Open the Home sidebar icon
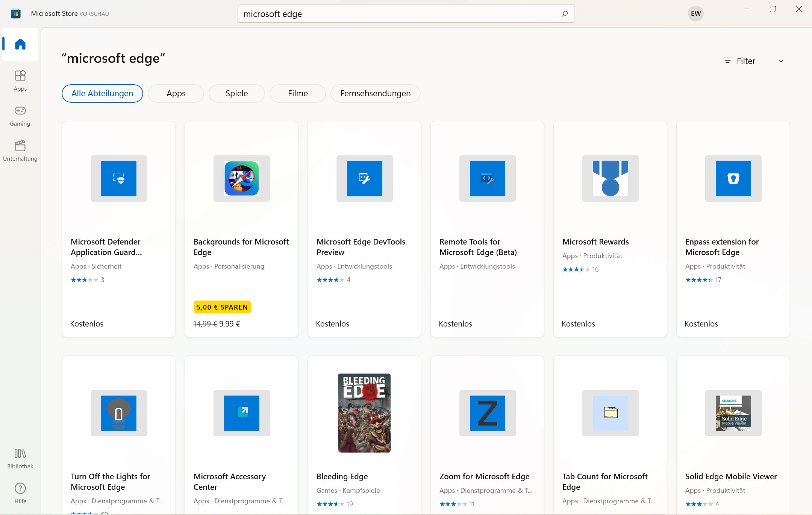The image size is (812, 515). 20,44
